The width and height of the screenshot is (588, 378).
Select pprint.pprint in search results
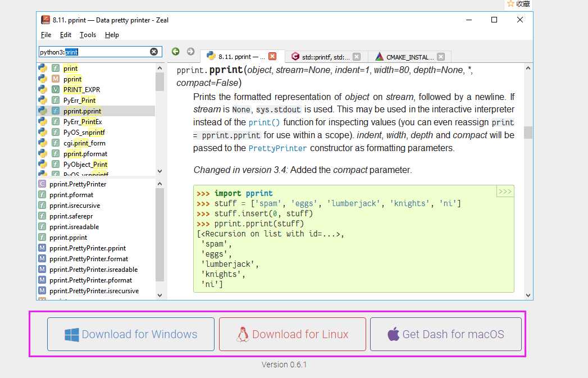[x=97, y=111]
